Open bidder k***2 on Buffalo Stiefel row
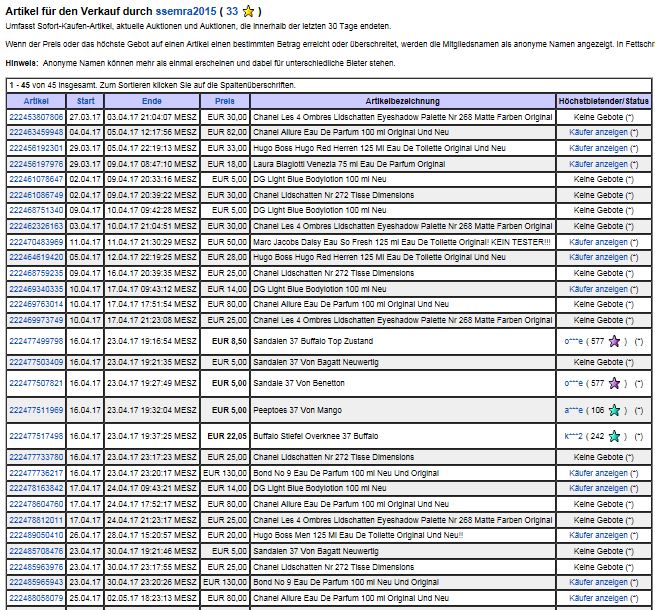Screen dimensions: 655x610 tap(573, 436)
